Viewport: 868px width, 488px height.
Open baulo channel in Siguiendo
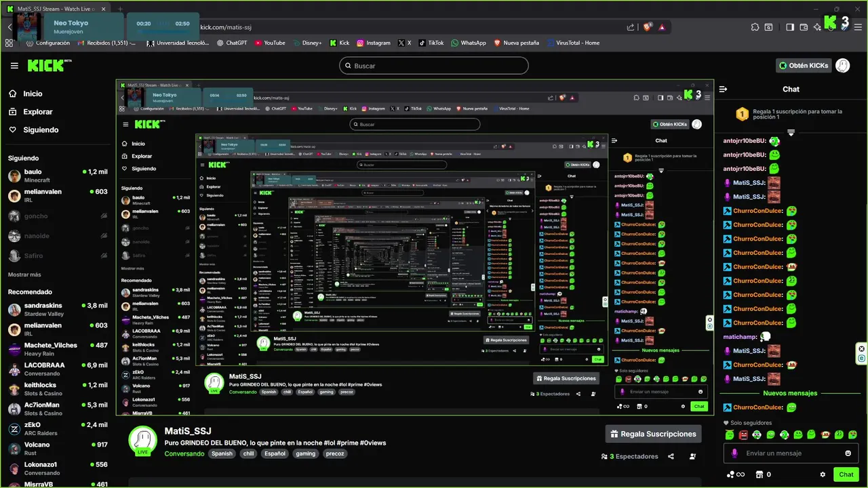pyautogui.click(x=58, y=176)
